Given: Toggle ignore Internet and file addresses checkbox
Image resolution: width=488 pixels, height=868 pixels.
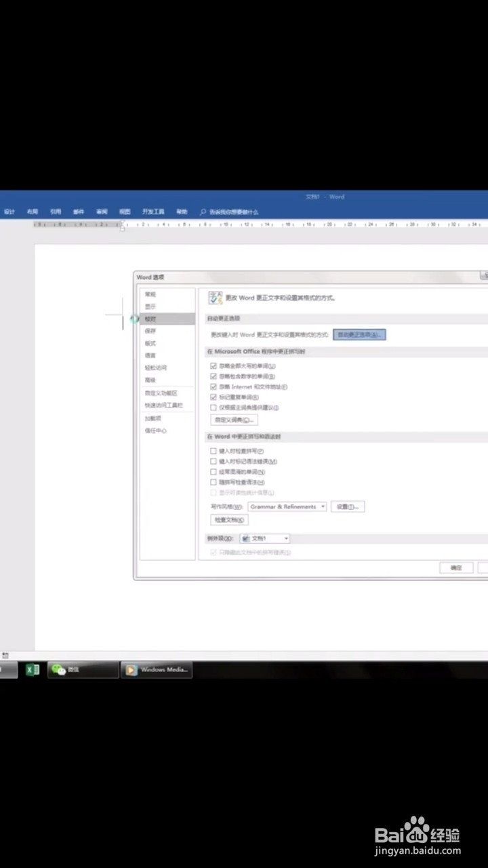Looking at the screenshot, I should [213, 387].
